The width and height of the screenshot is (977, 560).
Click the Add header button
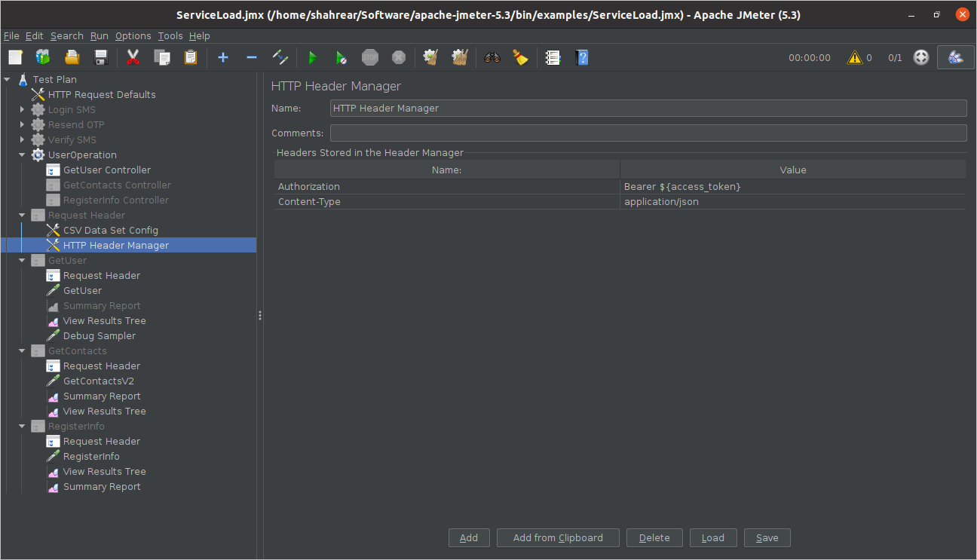[469, 537]
